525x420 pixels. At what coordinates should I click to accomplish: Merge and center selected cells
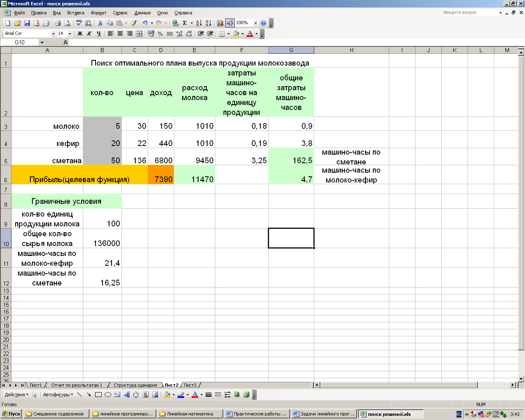click(x=139, y=34)
